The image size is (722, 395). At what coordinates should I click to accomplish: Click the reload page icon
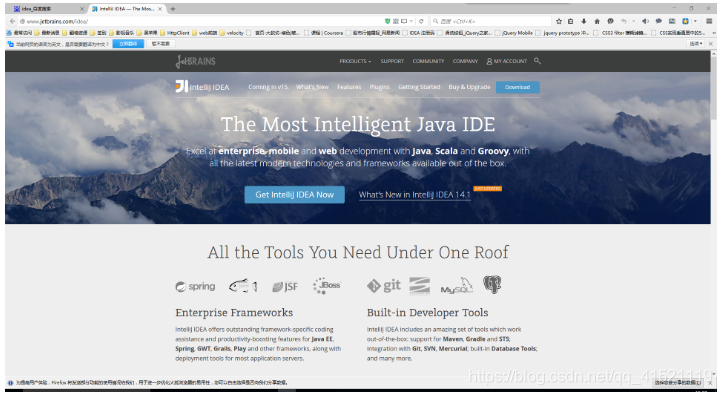[x=421, y=21]
